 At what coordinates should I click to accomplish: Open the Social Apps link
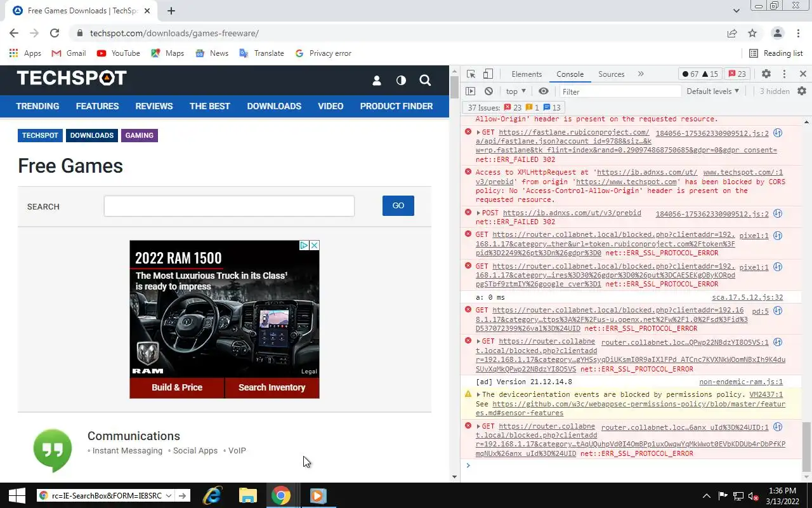pos(195,450)
